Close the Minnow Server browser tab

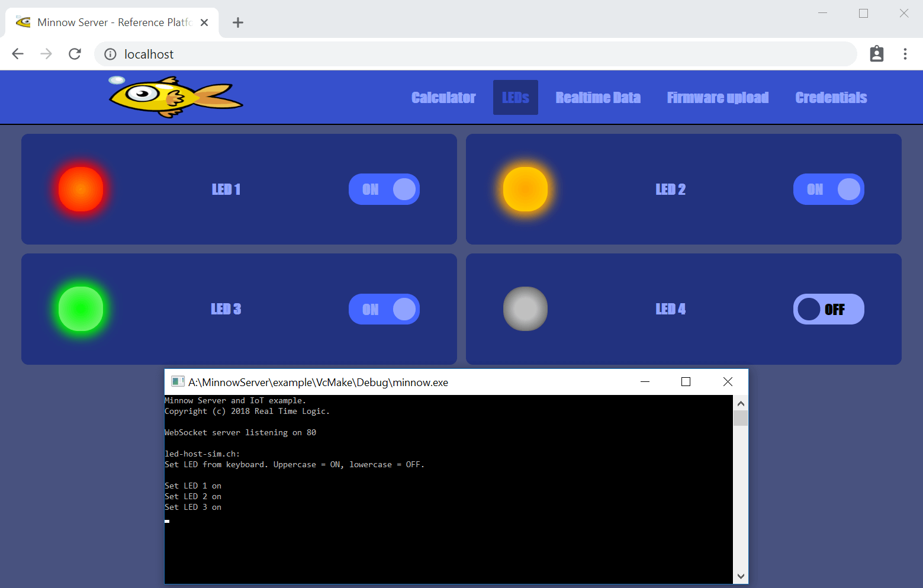pyautogui.click(x=204, y=23)
